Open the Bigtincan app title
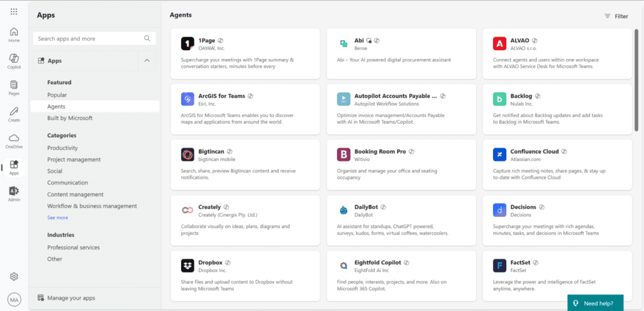Viewport: 644px width, 311px height. point(211,151)
